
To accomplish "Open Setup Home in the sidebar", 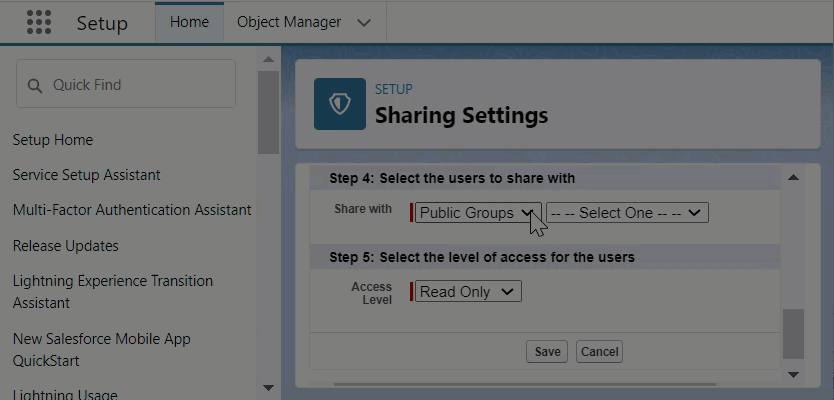I will (53, 140).
